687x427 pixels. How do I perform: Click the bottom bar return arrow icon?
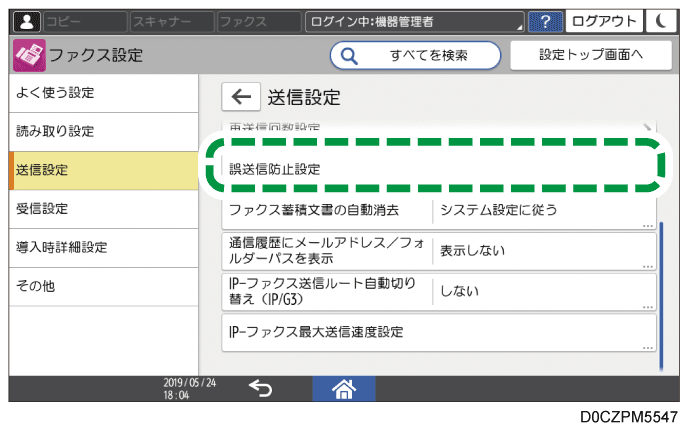point(260,388)
